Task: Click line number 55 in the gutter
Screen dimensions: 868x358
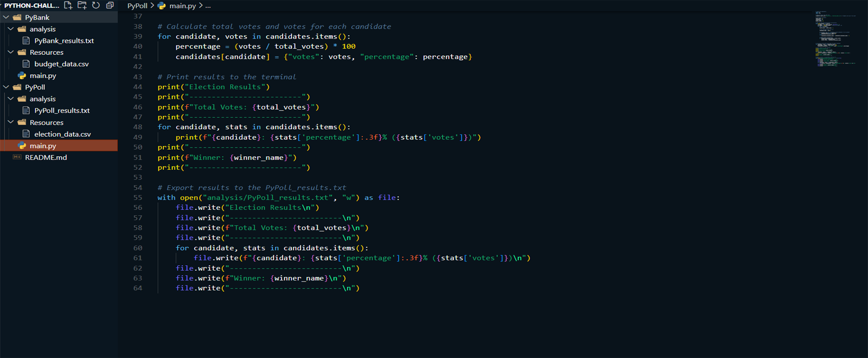Action: click(x=138, y=198)
